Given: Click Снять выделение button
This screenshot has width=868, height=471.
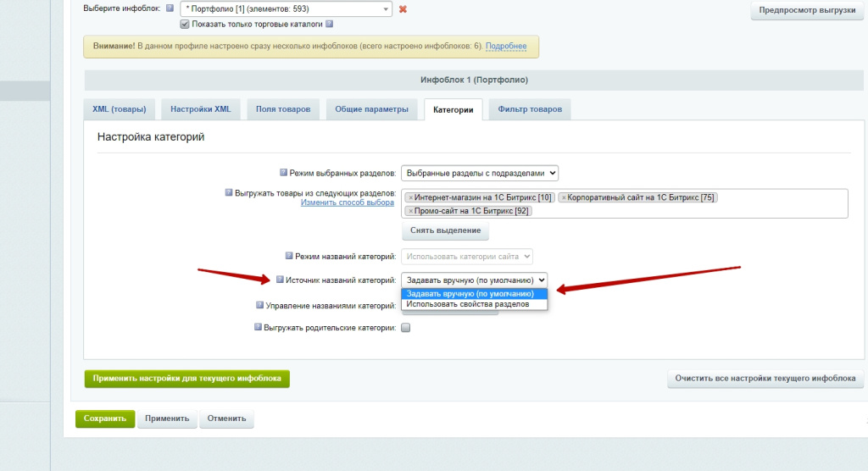Looking at the screenshot, I should pos(445,230).
